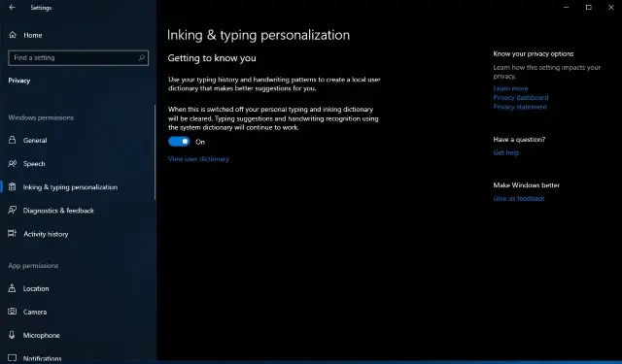Open Home via the house icon
622x364 pixels.
[x=13, y=35]
